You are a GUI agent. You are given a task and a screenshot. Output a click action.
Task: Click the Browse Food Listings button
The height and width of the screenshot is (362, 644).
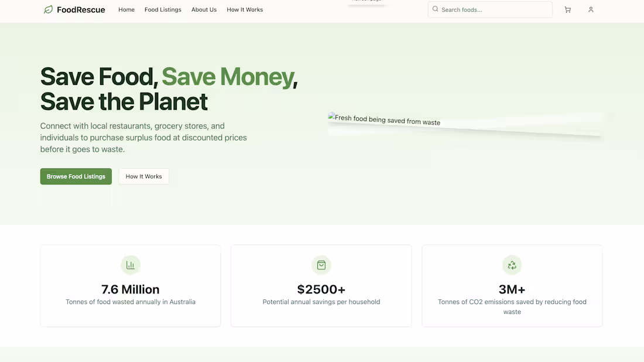[76, 176]
